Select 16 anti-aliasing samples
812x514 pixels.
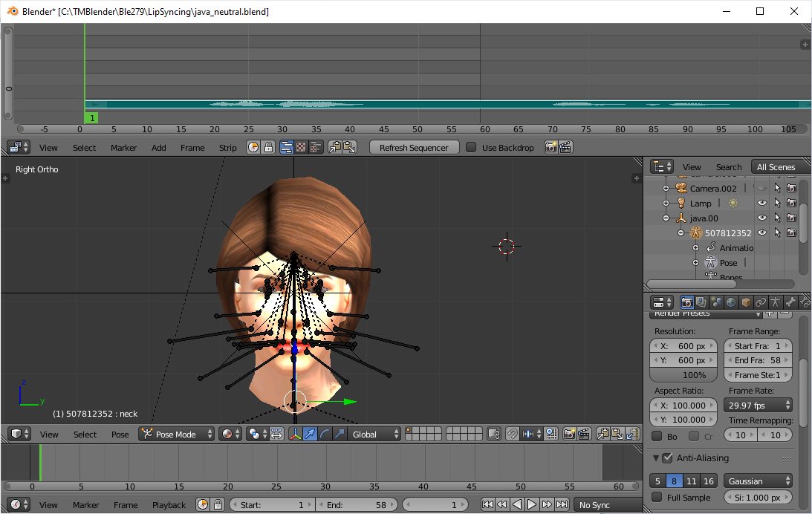[709, 481]
